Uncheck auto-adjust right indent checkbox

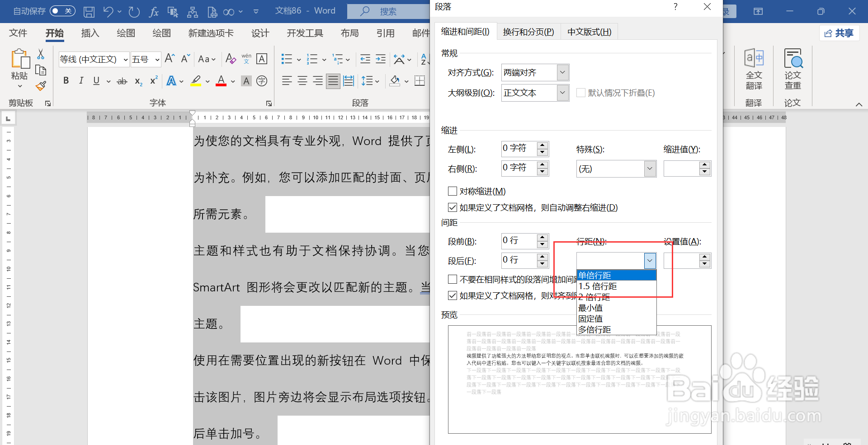point(452,207)
